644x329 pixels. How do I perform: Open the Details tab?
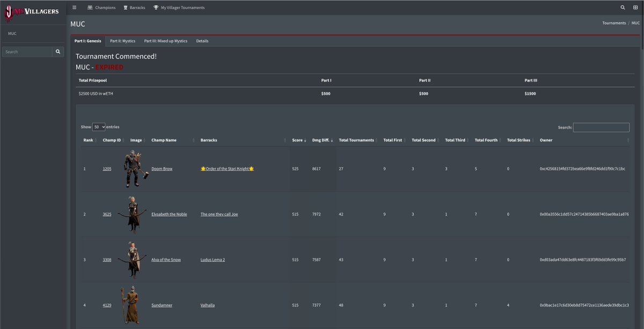pyautogui.click(x=202, y=41)
